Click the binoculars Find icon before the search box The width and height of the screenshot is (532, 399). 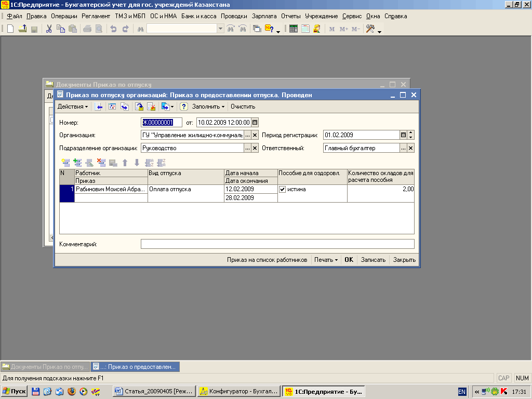140,29
